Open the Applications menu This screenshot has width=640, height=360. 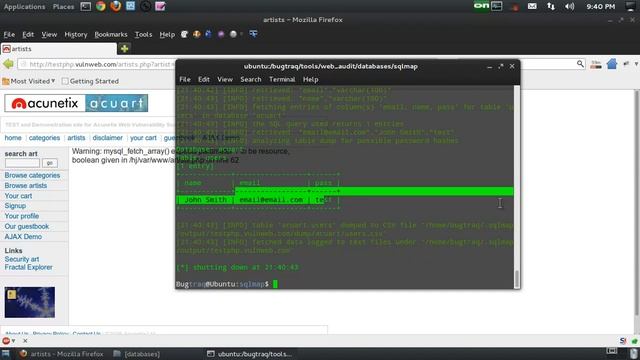24,7
